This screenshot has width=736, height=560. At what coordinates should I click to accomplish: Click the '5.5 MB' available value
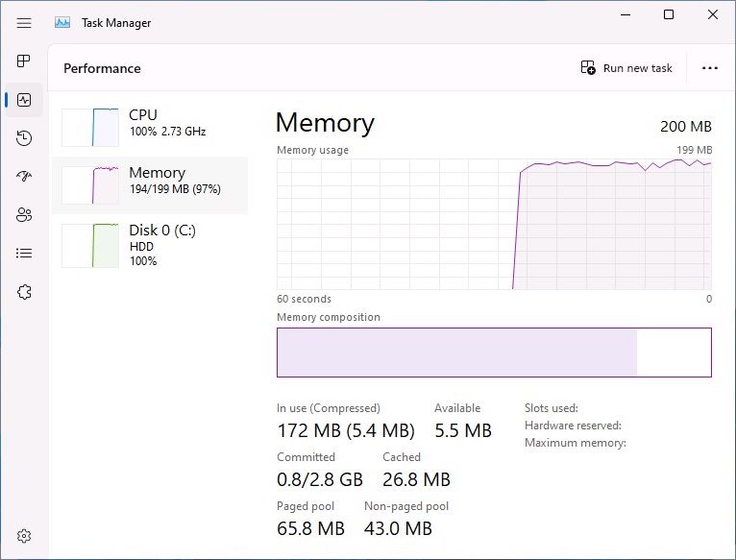[x=463, y=430]
